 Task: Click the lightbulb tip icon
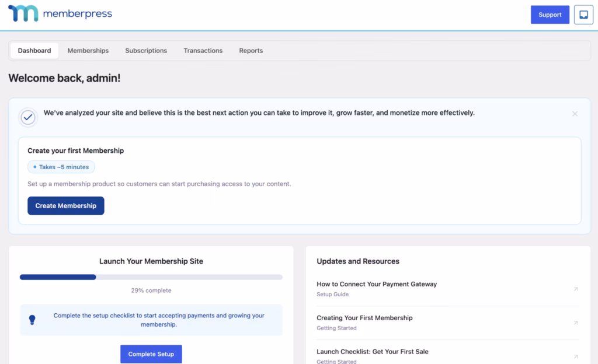pos(33,320)
